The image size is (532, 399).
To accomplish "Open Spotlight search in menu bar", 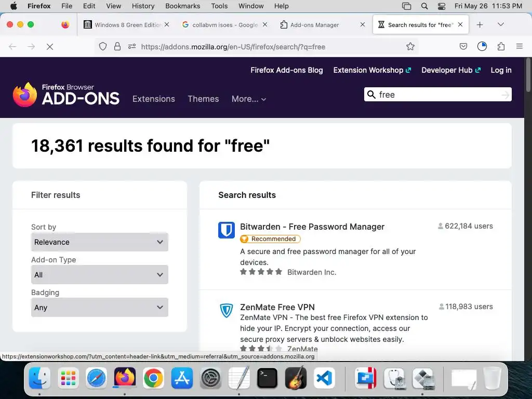I will point(424,6).
